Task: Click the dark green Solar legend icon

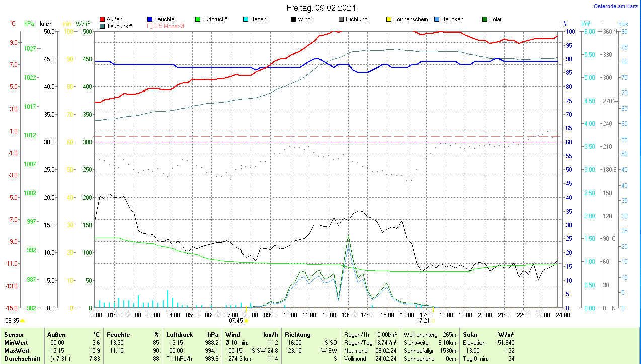Action: pos(485,19)
